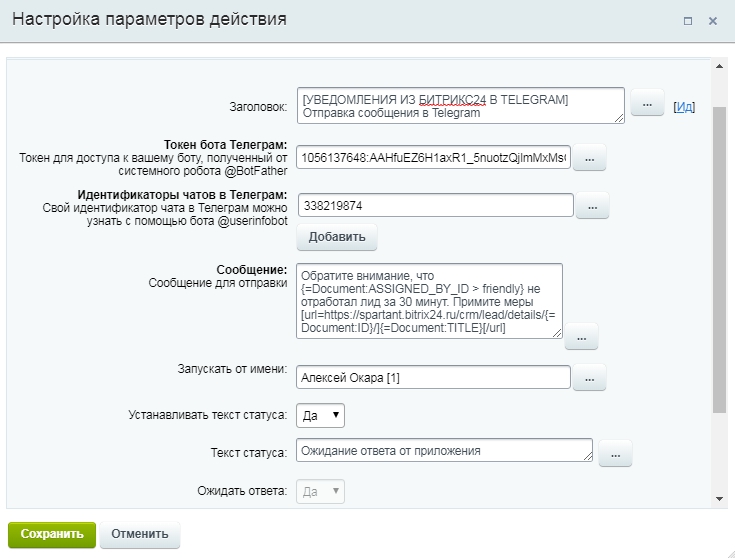Open the Ожидать ответа dropdown
Image resolution: width=735 pixels, height=558 pixels.
(321, 491)
